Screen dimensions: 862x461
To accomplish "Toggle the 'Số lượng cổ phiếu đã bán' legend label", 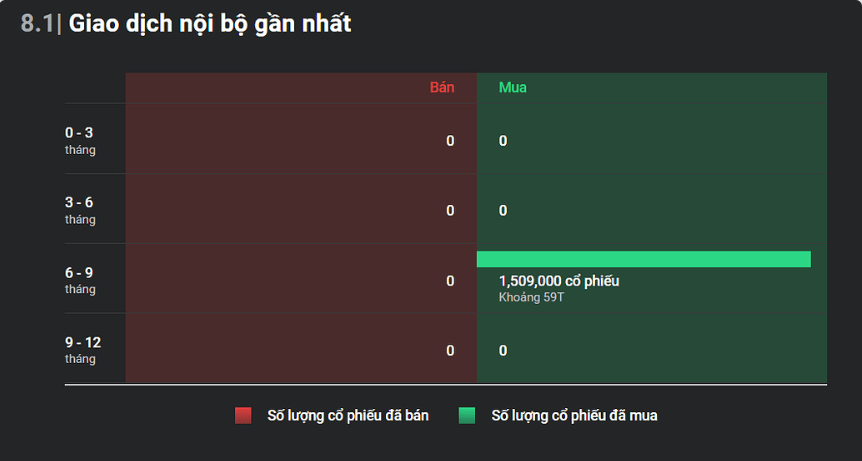I will pos(348,416).
